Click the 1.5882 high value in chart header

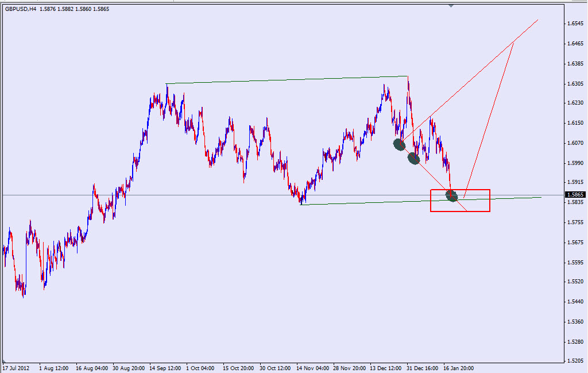coord(65,9)
